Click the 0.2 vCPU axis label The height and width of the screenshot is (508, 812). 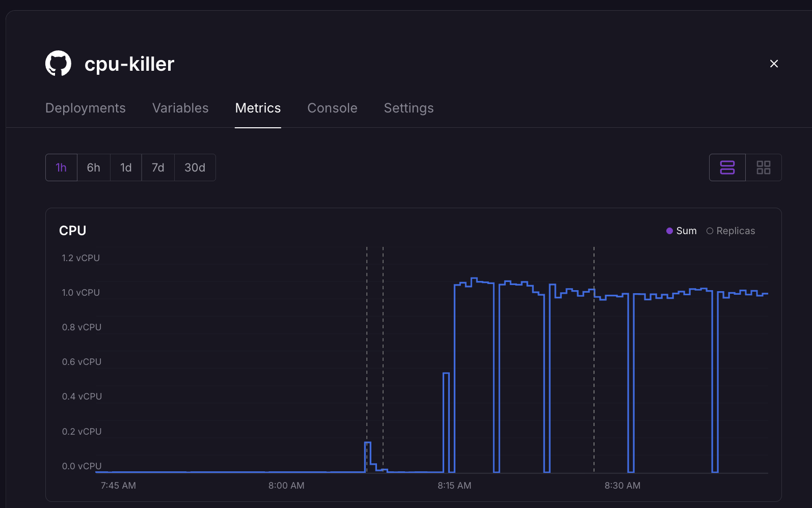[x=82, y=432]
